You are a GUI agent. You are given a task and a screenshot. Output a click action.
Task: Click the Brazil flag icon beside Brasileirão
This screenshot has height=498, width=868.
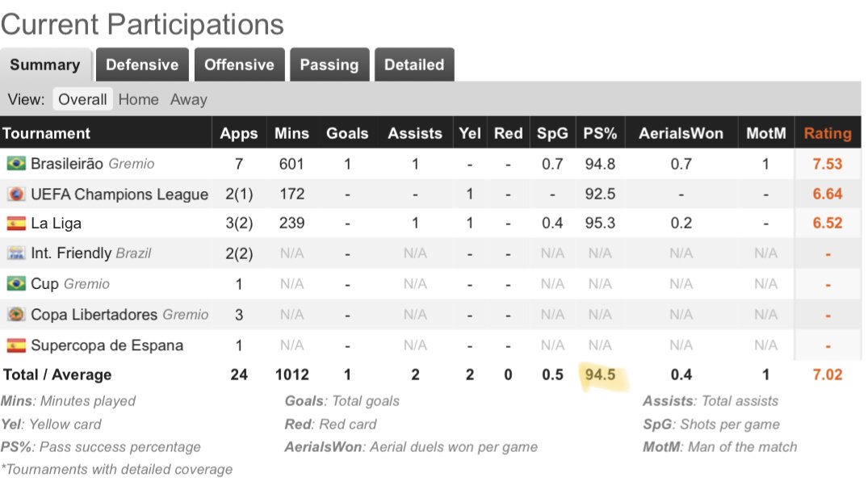[16, 164]
